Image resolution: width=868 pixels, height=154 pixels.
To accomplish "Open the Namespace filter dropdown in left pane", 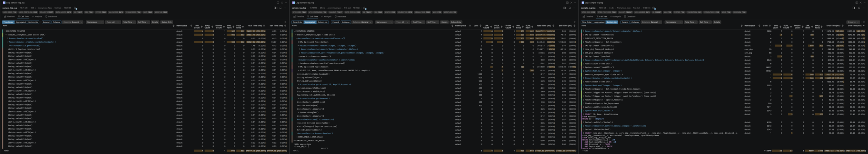I will 95,22.
